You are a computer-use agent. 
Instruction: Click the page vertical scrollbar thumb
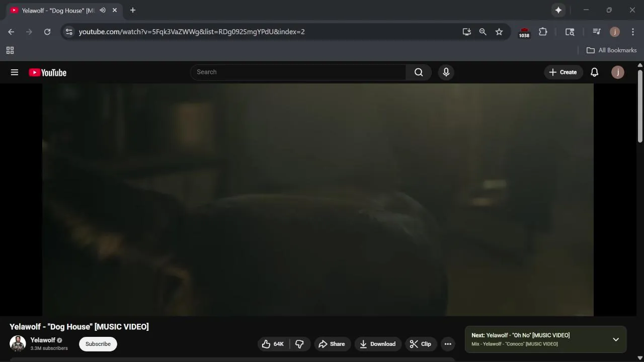640,106
